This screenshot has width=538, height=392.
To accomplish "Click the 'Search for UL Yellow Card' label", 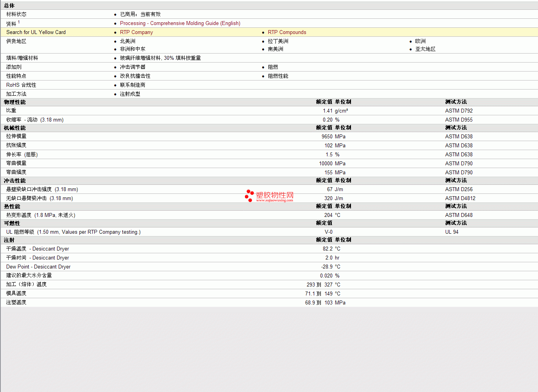I will click(36, 32).
